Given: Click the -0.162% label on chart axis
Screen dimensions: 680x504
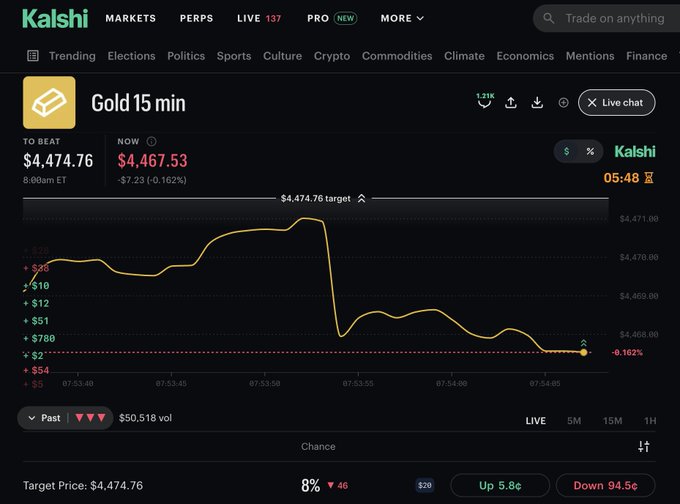Looking at the screenshot, I should pos(627,353).
